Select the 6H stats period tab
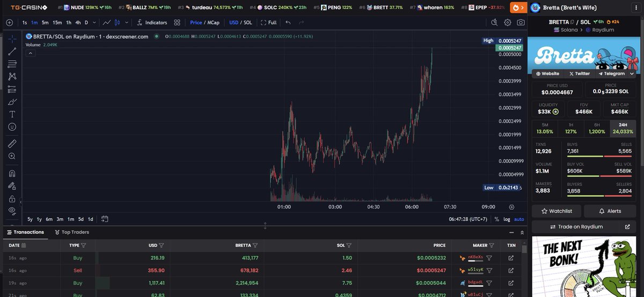The height and width of the screenshot is (297, 644). click(x=597, y=128)
